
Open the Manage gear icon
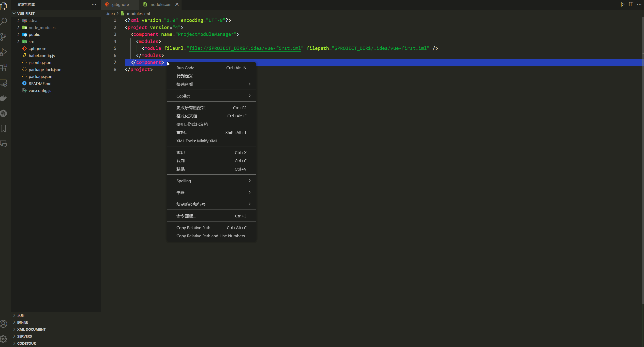pyautogui.click(x=4, y=339)
